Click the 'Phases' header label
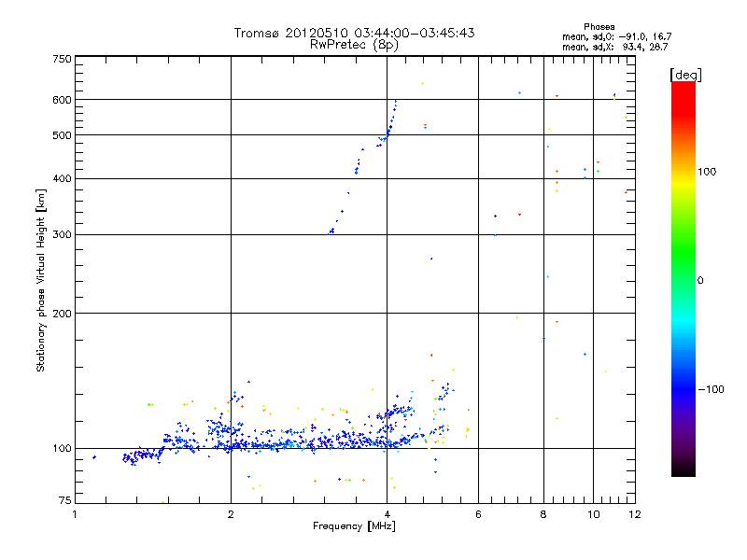The image size is (747, 560). coord(599,27)
